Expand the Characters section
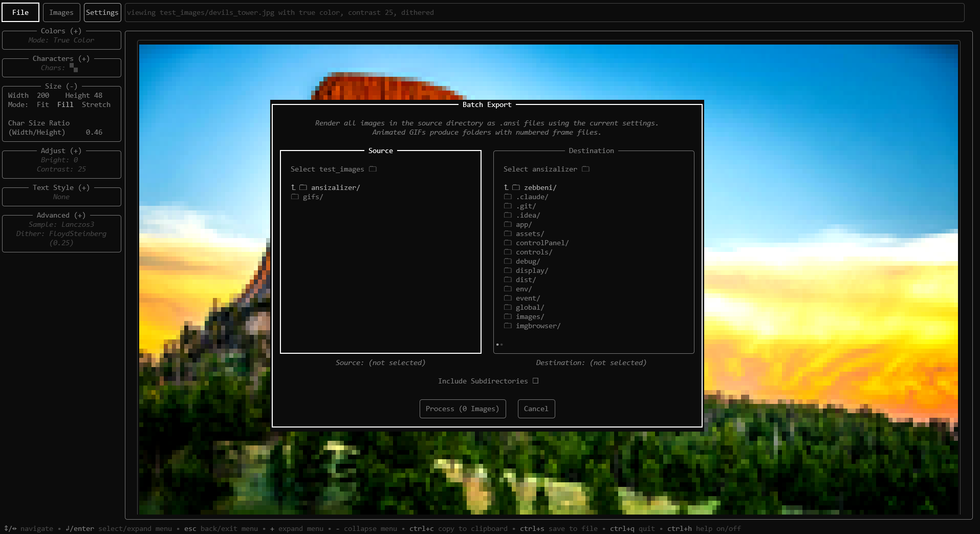This screenshot has height=534, width=980. pos(61,58)
